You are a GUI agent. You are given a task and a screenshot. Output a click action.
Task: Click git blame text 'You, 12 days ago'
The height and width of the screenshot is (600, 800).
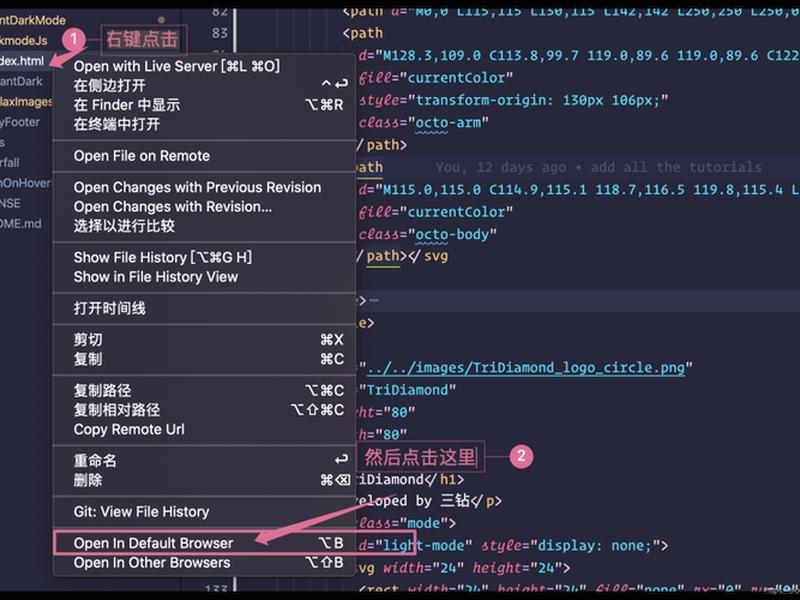pyautogui.click(x=501, y=167)
